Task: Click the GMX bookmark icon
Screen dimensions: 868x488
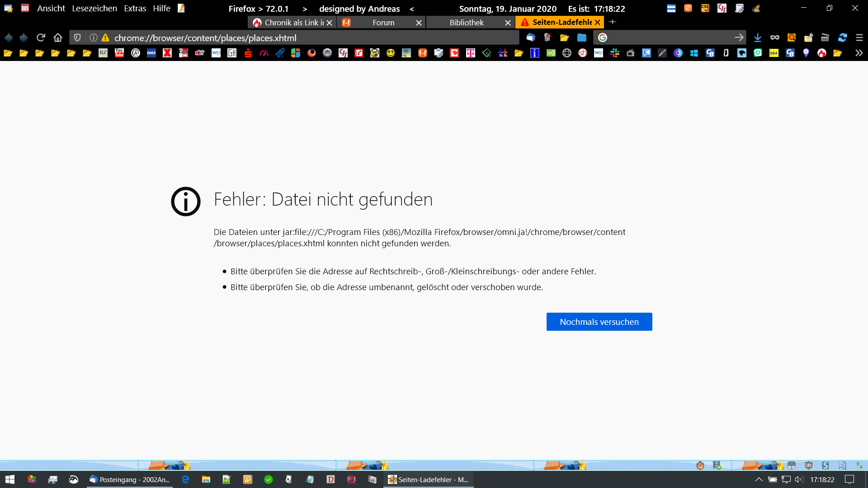Action: click(x=151, y=53)
